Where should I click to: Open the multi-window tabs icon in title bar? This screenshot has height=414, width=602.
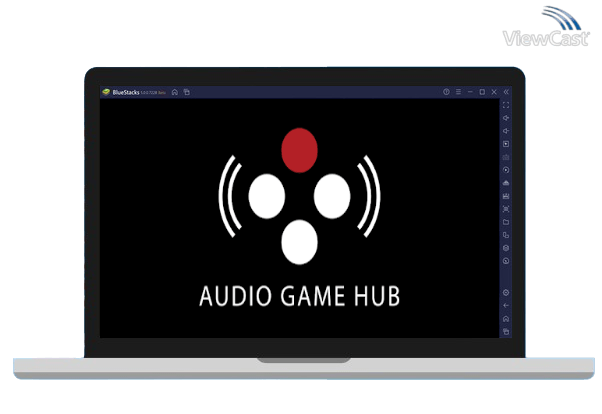187,92
